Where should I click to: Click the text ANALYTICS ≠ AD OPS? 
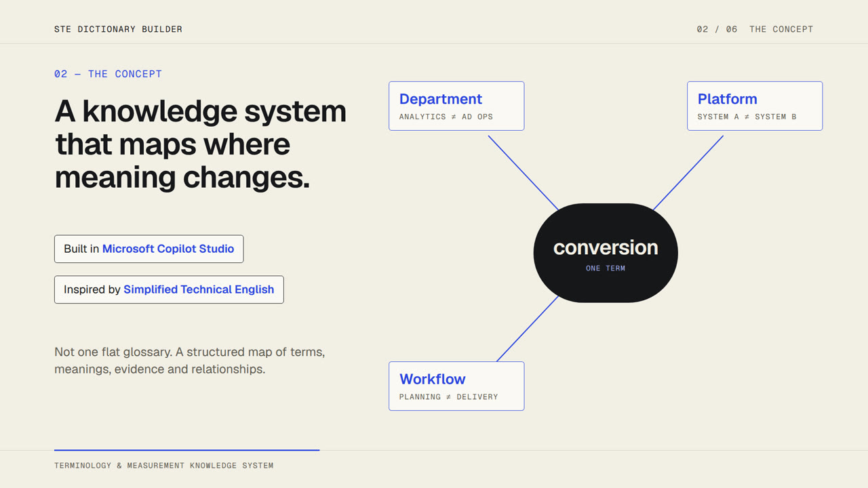446,117
